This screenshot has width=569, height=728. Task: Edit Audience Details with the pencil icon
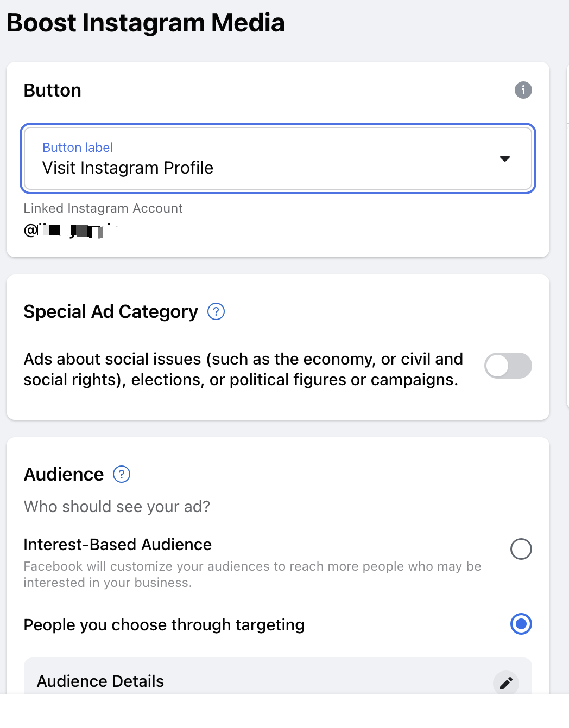506,682
